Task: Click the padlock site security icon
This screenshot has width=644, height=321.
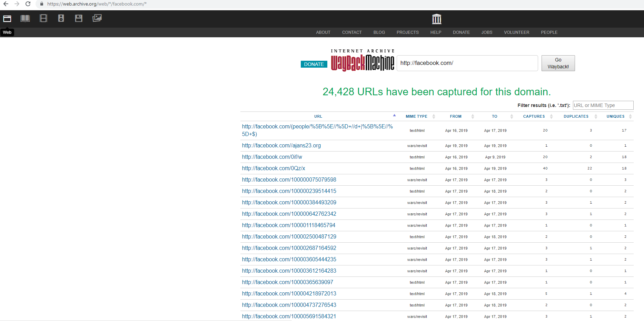Action: (42, 4)
